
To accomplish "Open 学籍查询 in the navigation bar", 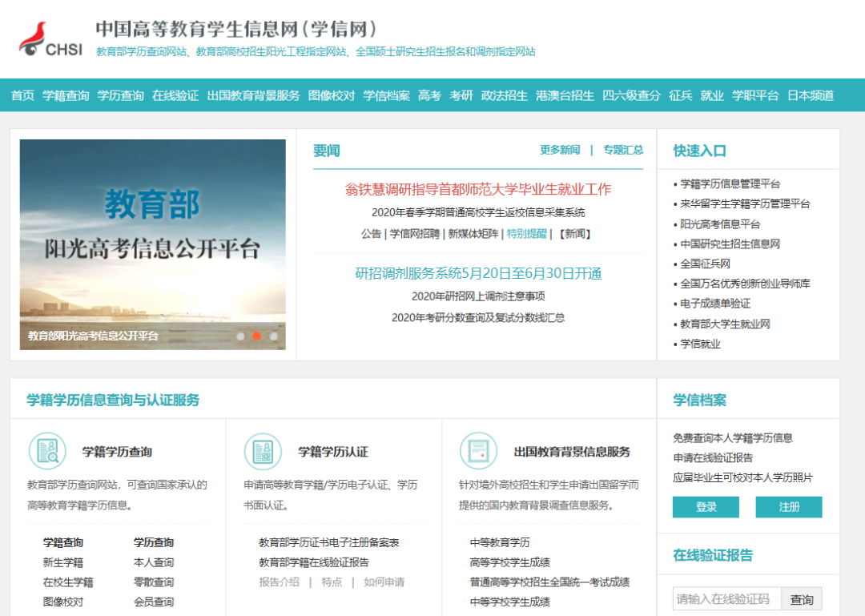I will click(66, 95).
